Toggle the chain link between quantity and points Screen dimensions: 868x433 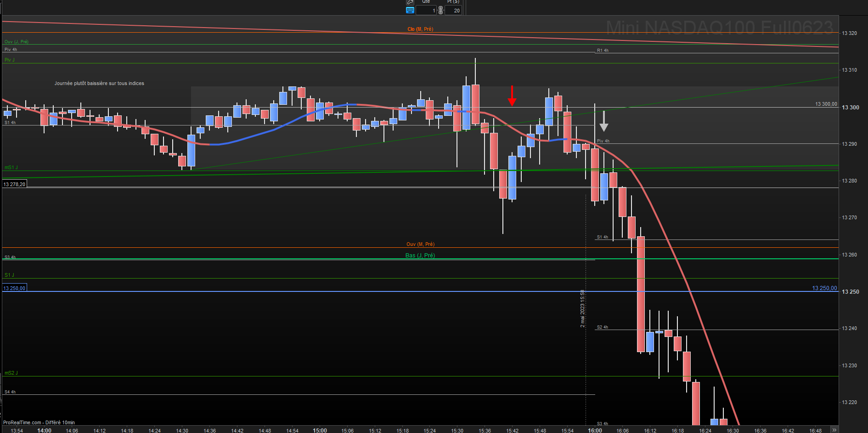(440, 10)
